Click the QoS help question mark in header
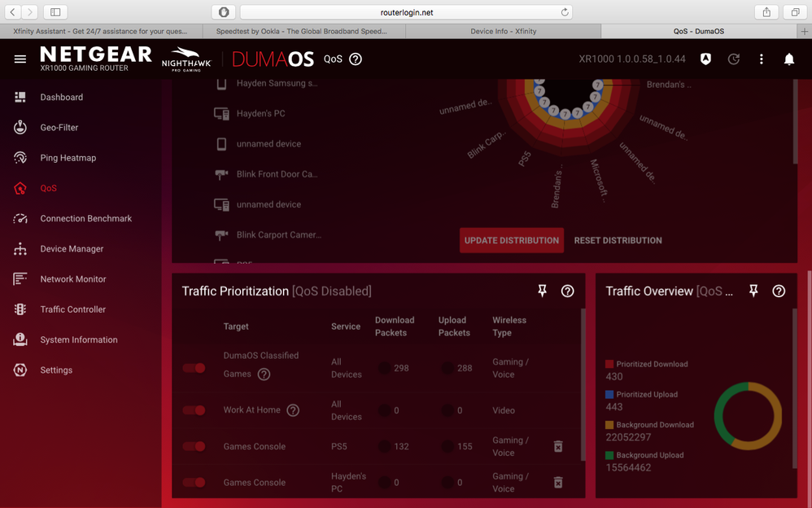812x508 pixels. pos(356,59)
